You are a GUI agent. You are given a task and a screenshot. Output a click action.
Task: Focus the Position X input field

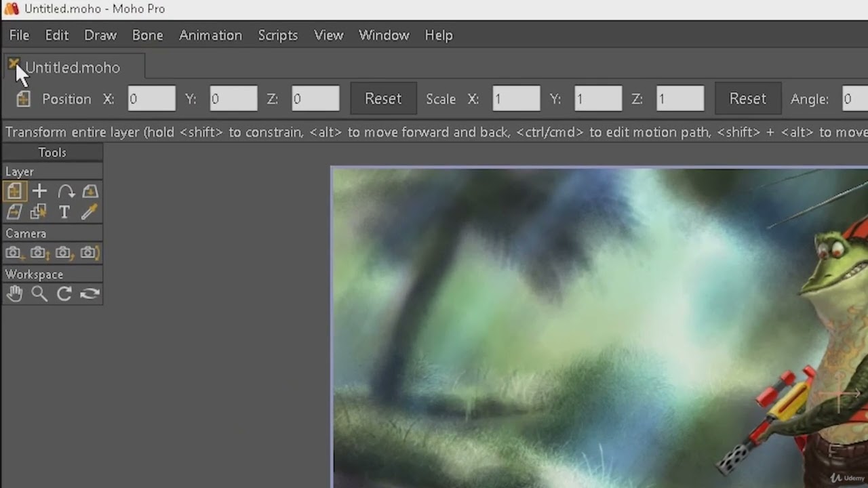pyautogui.click(x=152, y=99)
